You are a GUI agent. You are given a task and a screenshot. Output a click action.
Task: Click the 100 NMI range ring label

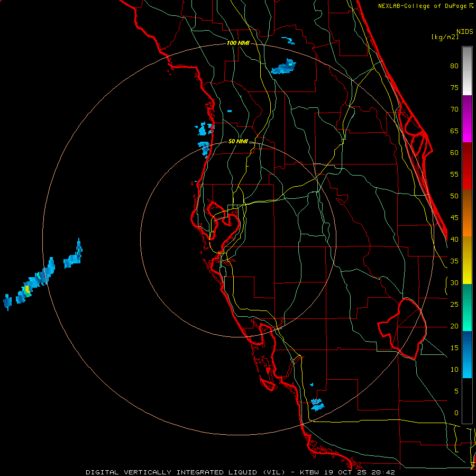click(238, 43)
